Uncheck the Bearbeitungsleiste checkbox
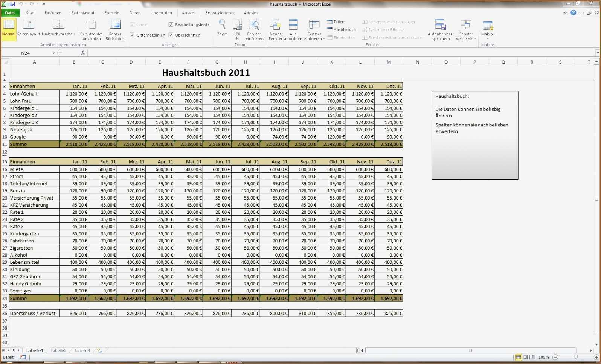This screenshot has height=364, width=601. (171, 25)
